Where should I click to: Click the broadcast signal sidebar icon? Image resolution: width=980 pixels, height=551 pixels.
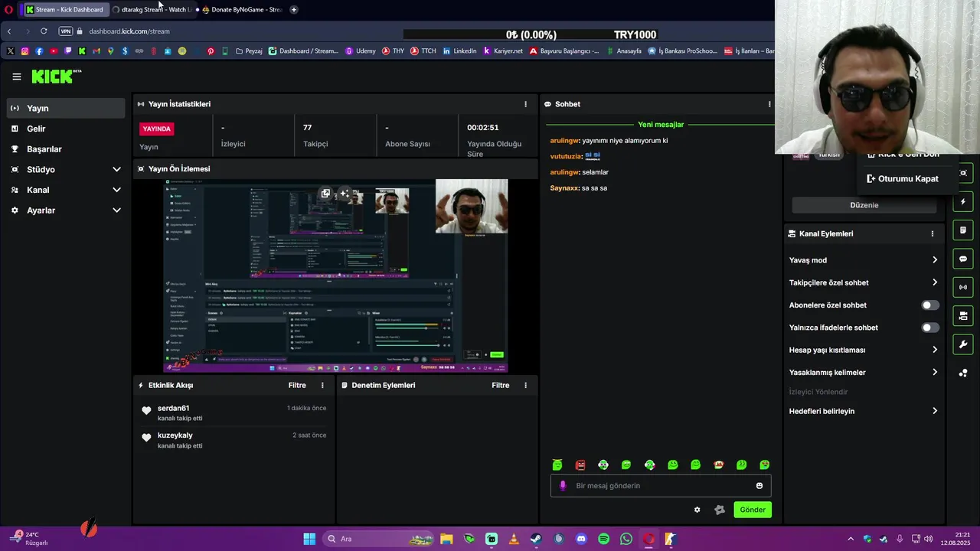tap(963, 287)
